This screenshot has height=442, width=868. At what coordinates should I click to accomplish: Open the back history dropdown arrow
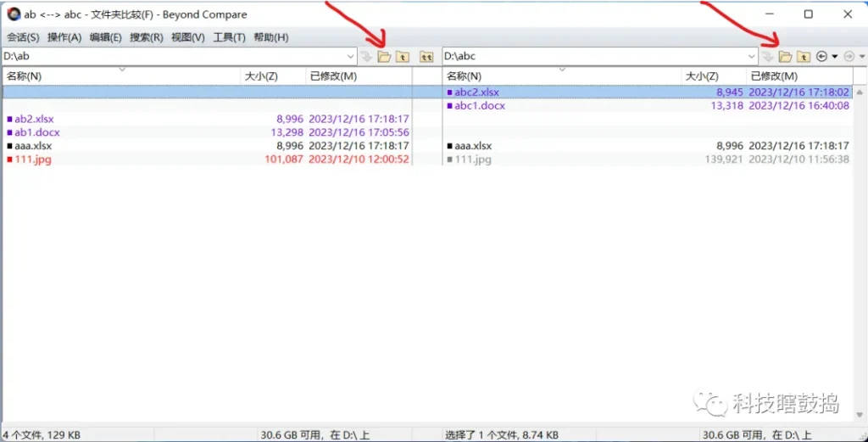coord(834,57)
